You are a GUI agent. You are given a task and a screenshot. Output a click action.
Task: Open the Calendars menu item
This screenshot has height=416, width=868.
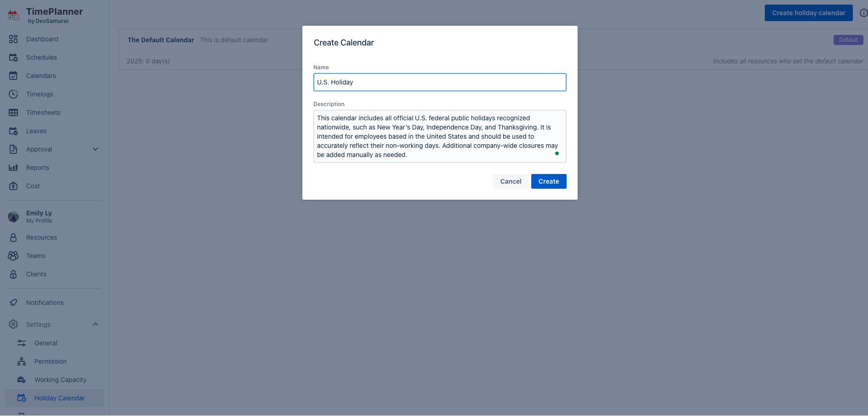click(41, 76)
